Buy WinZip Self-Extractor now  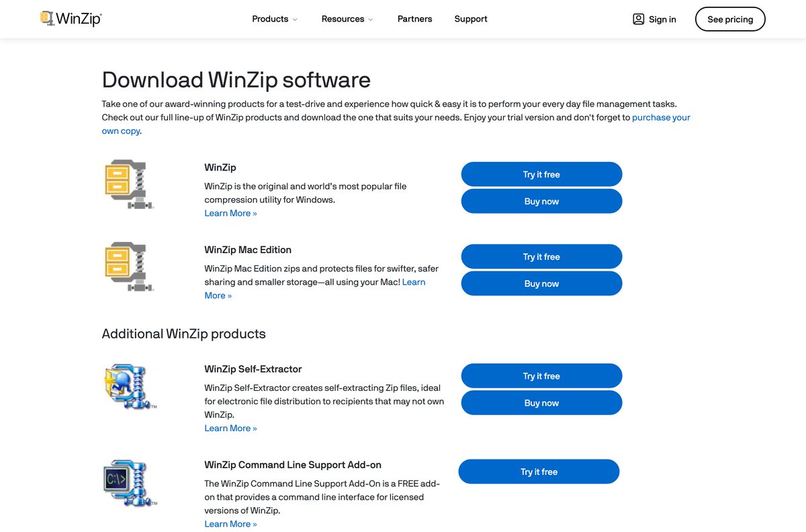541,403
